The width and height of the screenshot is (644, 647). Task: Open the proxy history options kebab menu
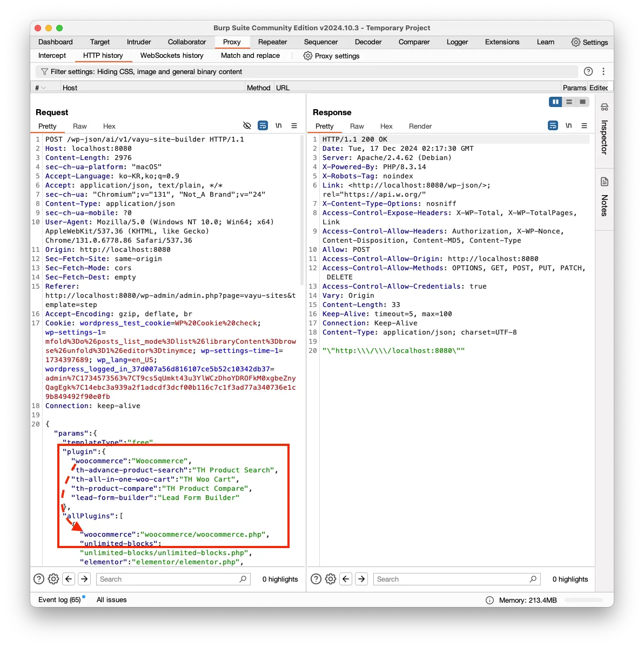point(603,71)
